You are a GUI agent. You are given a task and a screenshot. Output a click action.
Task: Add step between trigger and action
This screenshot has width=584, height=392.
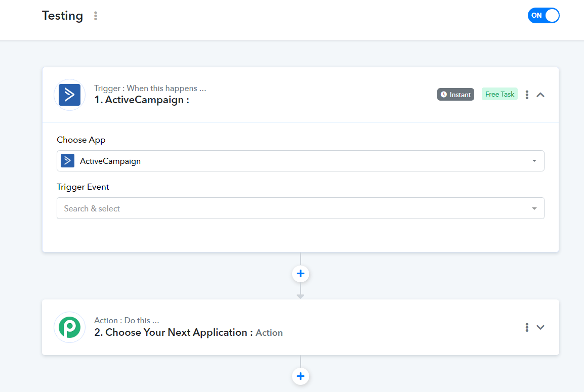(x=301, y=274)
